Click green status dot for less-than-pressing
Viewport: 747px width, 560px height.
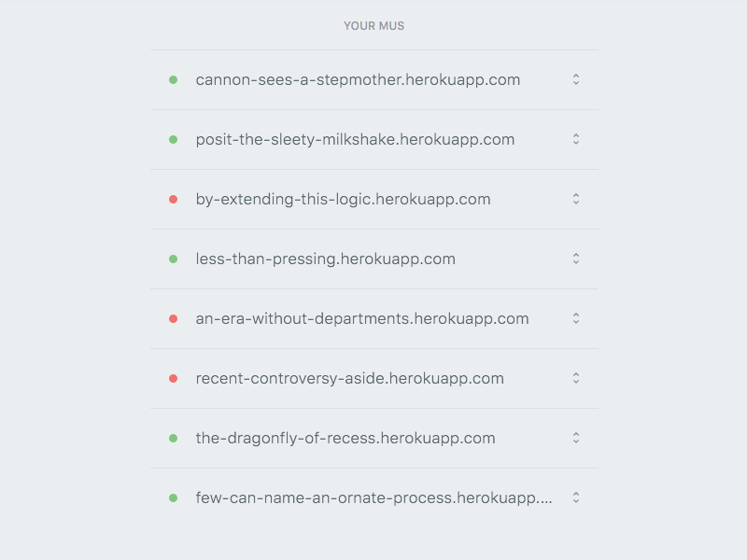173,259
